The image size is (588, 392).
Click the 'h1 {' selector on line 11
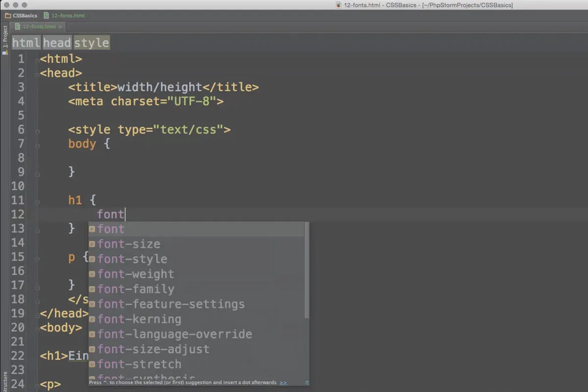click(82, 200)
